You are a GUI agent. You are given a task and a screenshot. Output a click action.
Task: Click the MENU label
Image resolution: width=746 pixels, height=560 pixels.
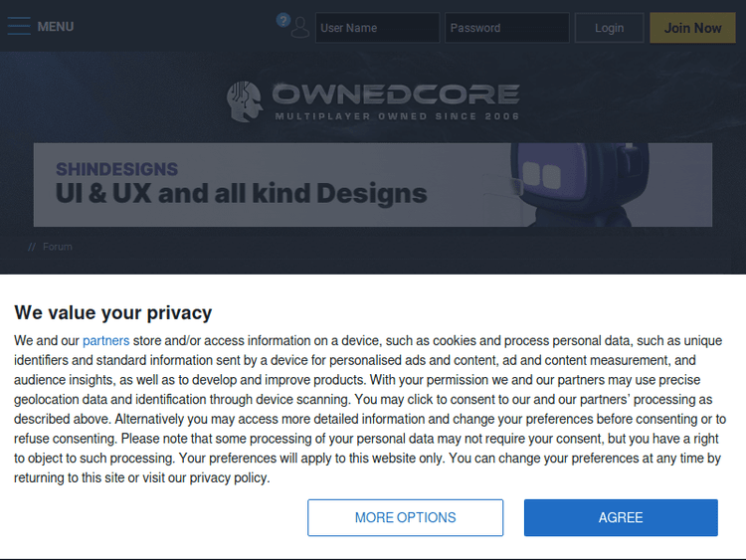[x=56, y=27]
